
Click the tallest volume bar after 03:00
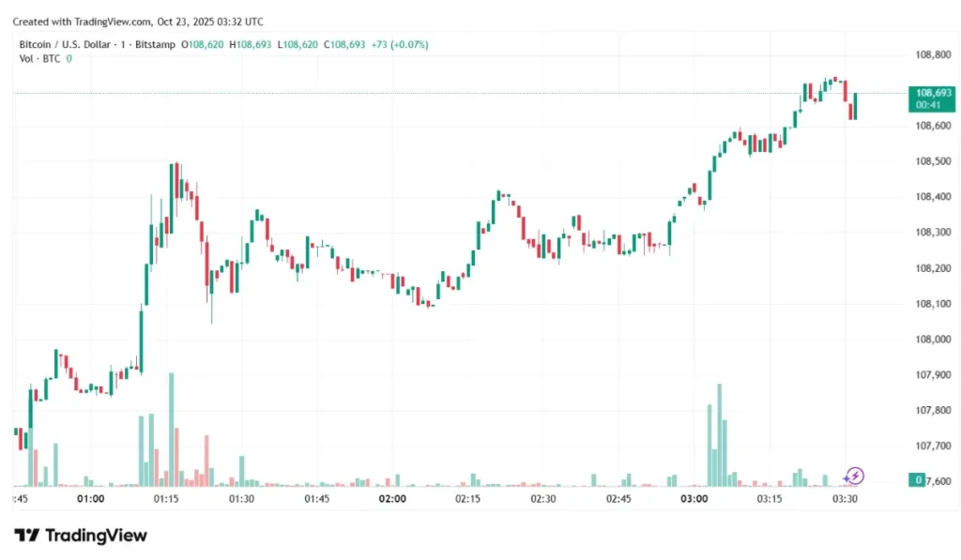[720, 434]
